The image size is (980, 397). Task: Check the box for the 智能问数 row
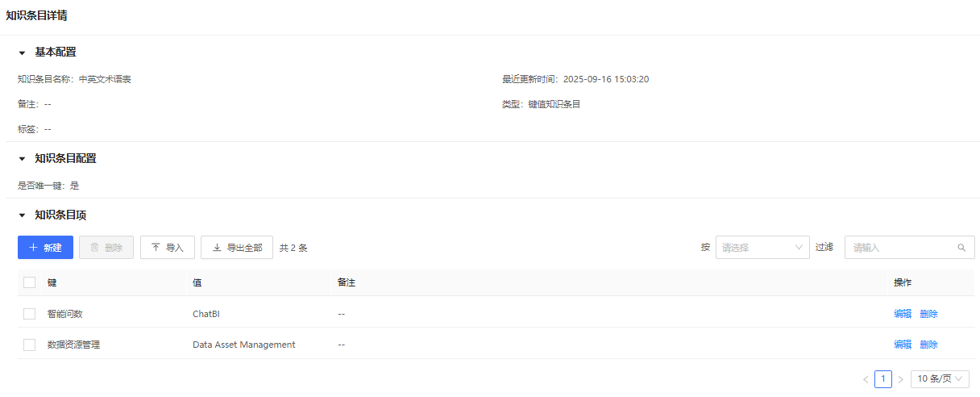(x=30, y=314)
